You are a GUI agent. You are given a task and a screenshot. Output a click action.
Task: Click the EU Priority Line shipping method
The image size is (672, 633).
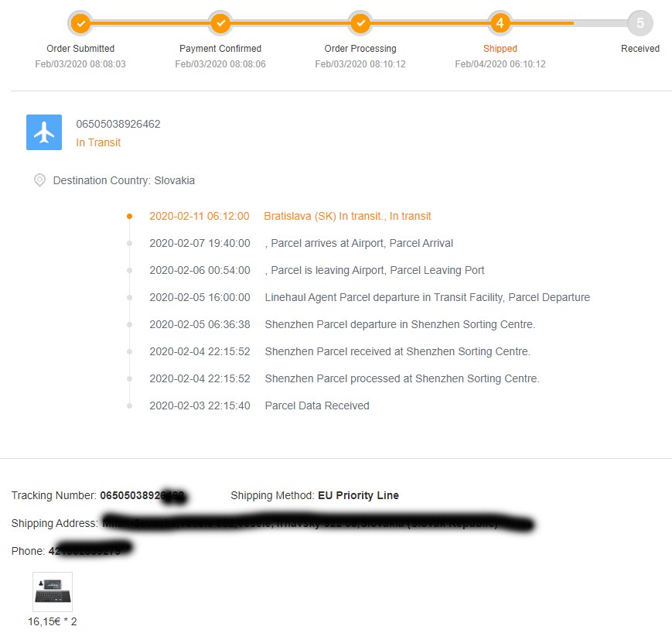(358, 495)
